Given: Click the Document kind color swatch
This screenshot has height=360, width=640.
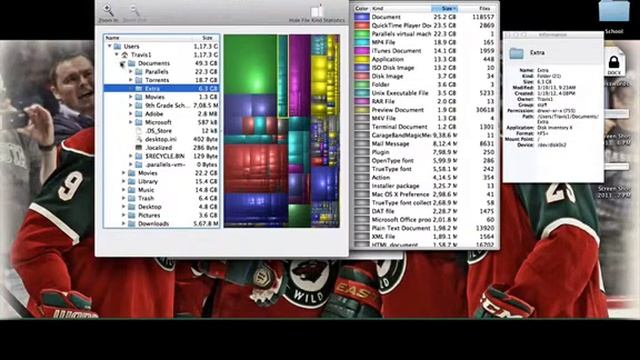Looking at the screenshot, I should point(362,17).
